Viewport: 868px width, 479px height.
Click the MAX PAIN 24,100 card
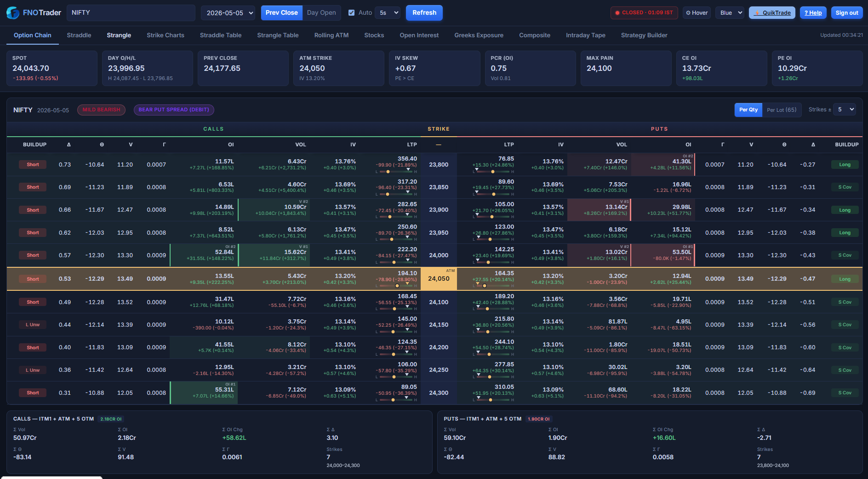click(x=626, y=68)
